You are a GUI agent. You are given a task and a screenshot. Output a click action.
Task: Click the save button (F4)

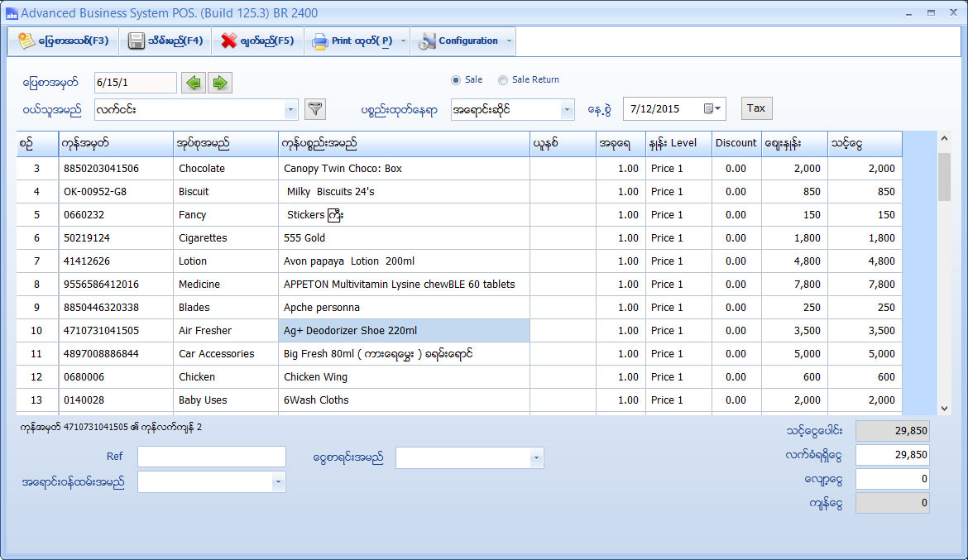[x=165, y=41]
